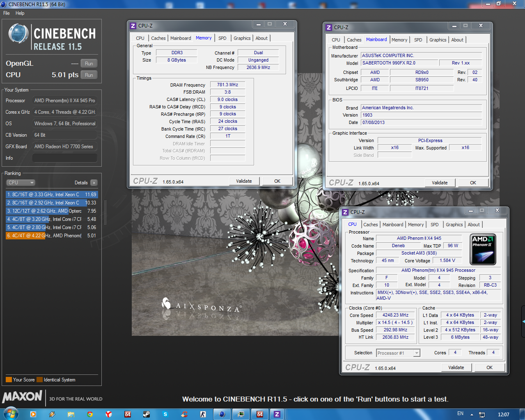525x420 pixels.
Task: Click Validate in the CPU-tab CPU-Z window
Action: point(456,367)
